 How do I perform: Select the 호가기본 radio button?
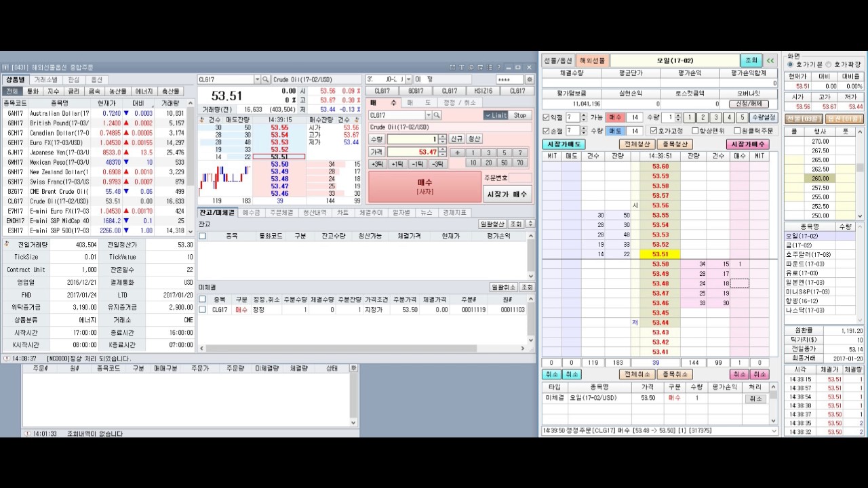790,64
